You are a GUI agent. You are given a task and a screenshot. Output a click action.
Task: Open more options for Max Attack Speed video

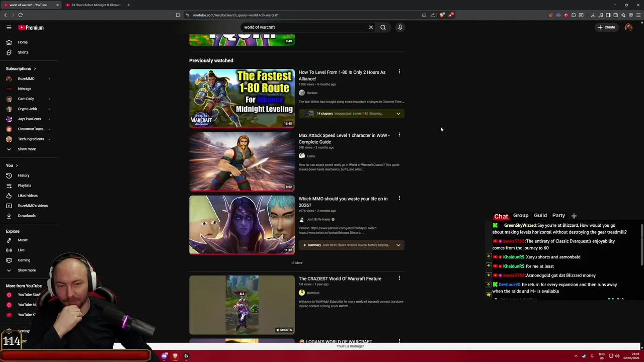click(399, 135)
